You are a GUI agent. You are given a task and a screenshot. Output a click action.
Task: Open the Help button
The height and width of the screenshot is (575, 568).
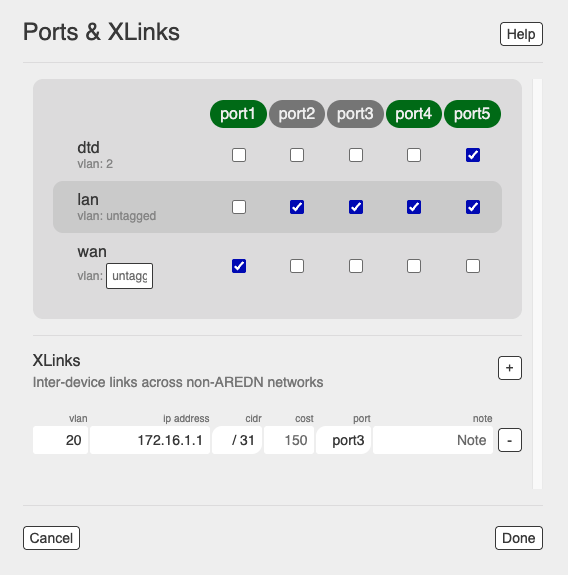click(x=521, y=34)
